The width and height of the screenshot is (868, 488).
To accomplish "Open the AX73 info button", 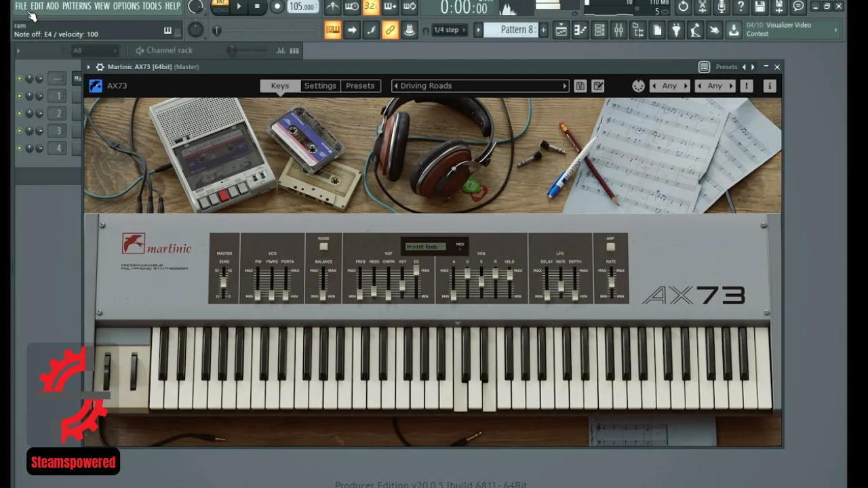I will tap(770, 86).
